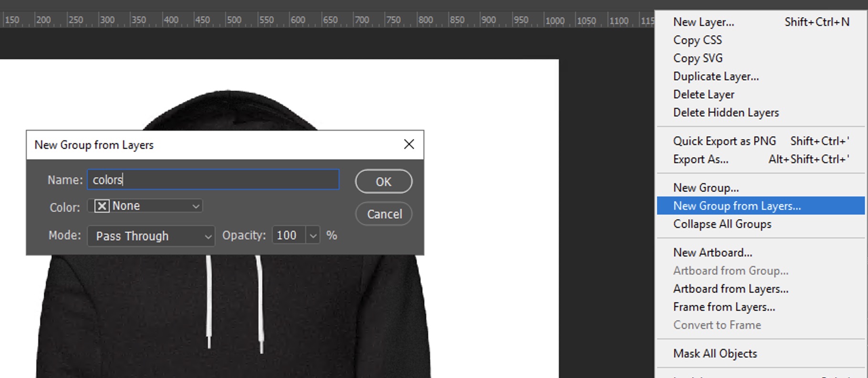Select Copy SVG menu item
The height and width of the screenshot is (378, 868).
tap(698, 58)
